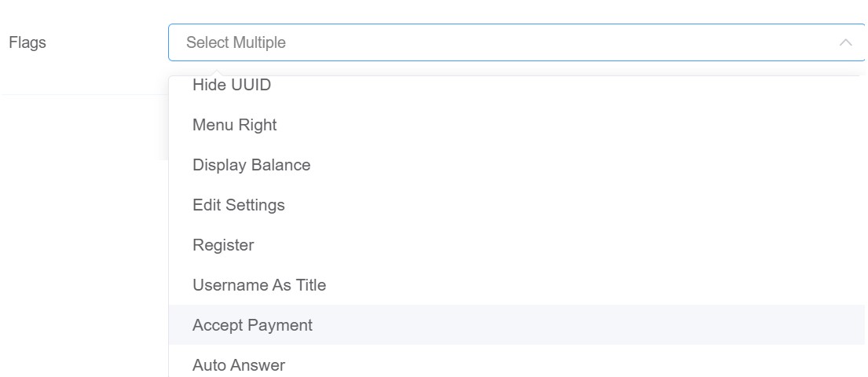Screen dimensions: 868x377
Task: Choose the Username As Title option
Action: tap(259, 285)
